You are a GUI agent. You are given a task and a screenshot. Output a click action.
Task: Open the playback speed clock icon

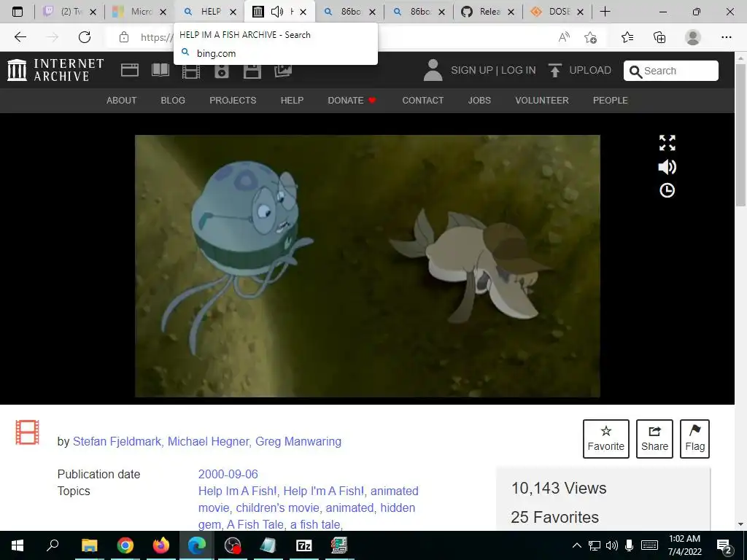click(667, 190)
